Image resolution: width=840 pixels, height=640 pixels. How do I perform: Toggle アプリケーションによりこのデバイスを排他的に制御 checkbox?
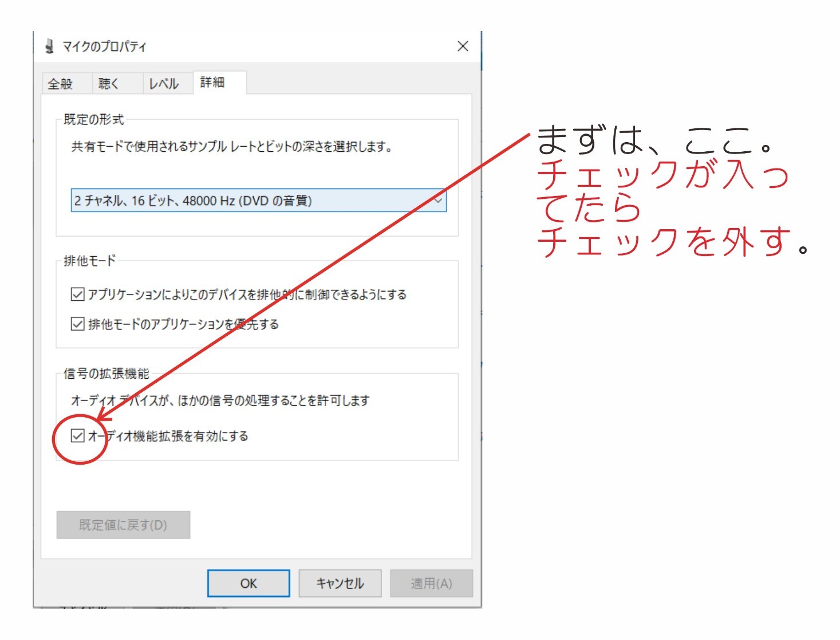77,295
